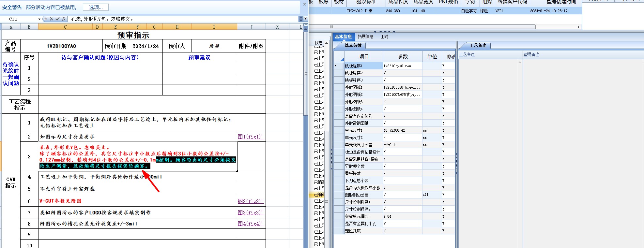Click the scroll-up arrow in the 工艺备注 list
This screenshot has height=248, width=644.
[x=520, y=62]
